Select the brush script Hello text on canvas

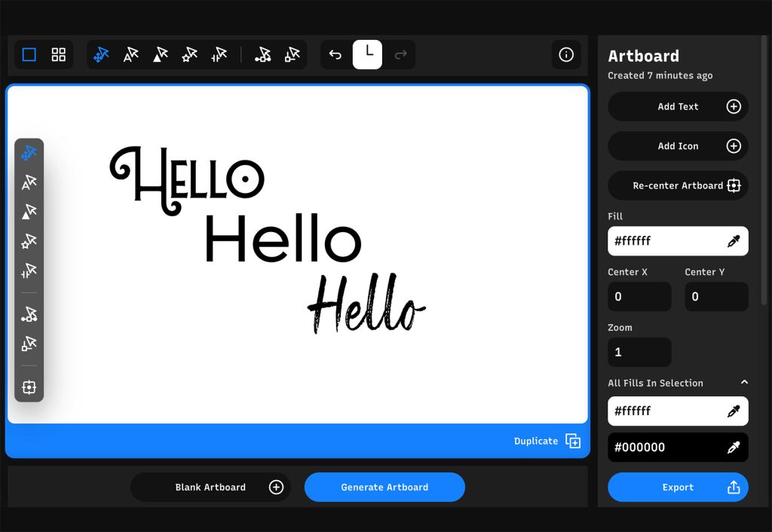(x=366, y=304)
